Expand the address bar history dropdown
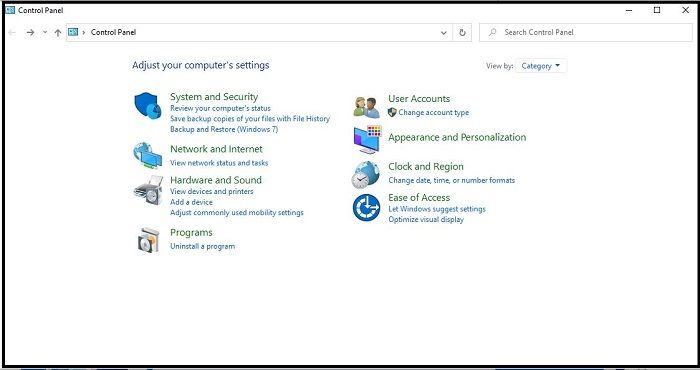 pyautogui.click(x=444, y=33)
